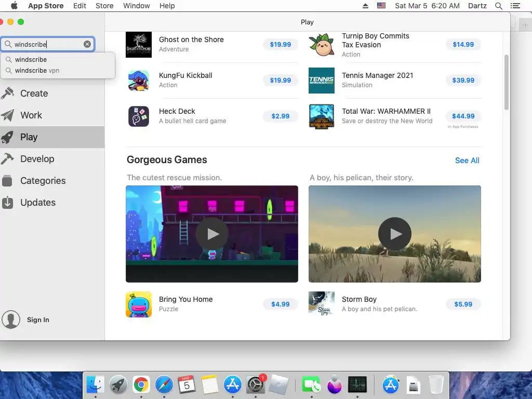Click the vertical scrollbar in Play page
The height and width of the screenshot is (399, 532).
tap(506, 82)
